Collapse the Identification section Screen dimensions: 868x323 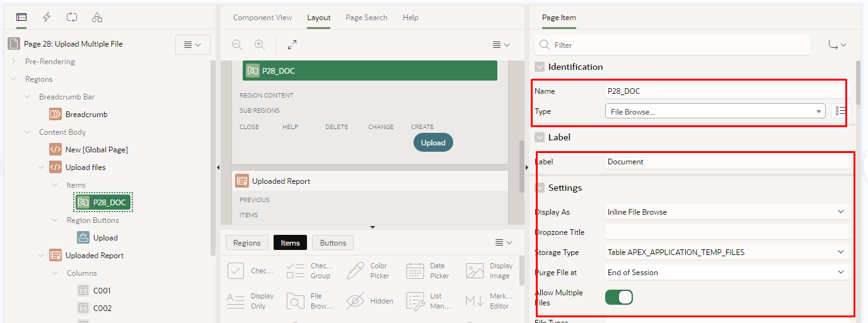tap(540, 67)
